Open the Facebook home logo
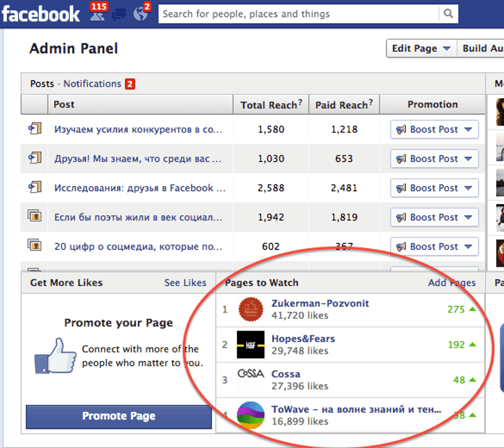This screenshot has width=504, height=448. point(40,14)
